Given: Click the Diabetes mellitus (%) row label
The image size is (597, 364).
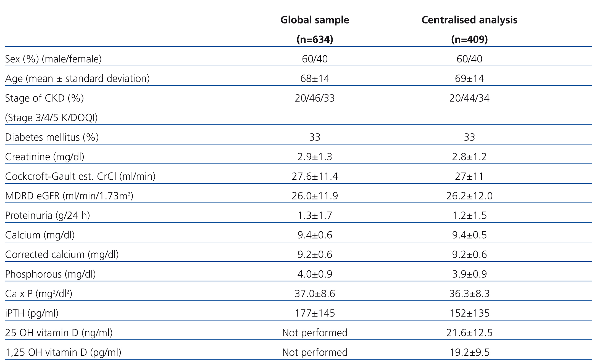Looking at the screenshot, I should point(52,137).
